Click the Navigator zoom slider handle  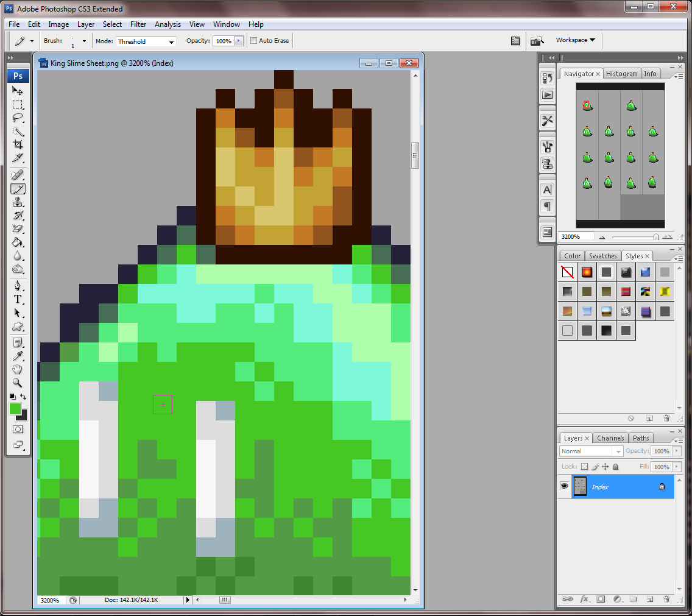pos(656,237)
